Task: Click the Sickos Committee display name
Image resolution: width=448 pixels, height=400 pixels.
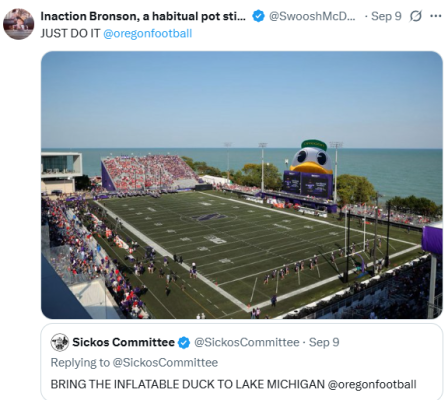Action: (x=123, y=342)
